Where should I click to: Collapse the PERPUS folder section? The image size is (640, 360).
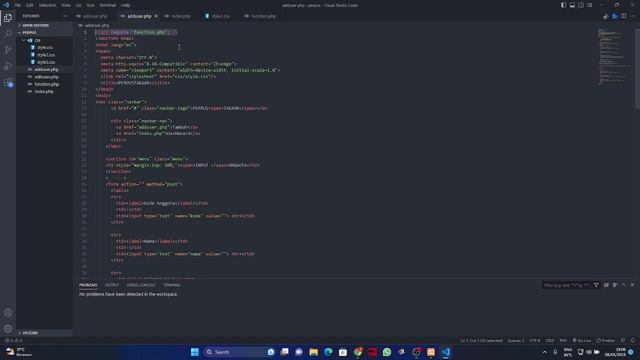click(44, 33)
